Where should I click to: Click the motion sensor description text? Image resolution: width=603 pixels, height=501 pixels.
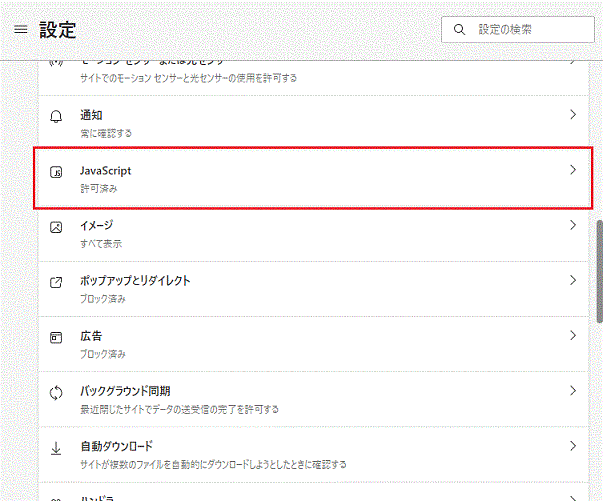click(x=188, y=78)
